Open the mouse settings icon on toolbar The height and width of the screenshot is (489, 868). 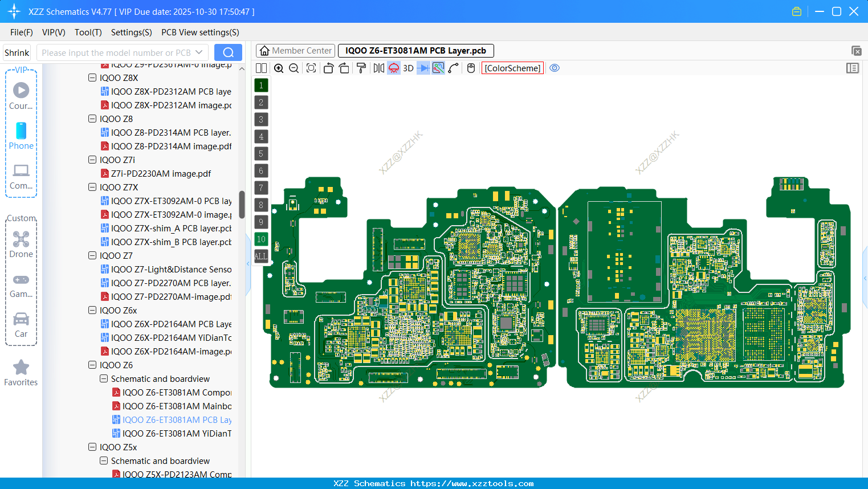pyautogui.click(x=471, y=68)
